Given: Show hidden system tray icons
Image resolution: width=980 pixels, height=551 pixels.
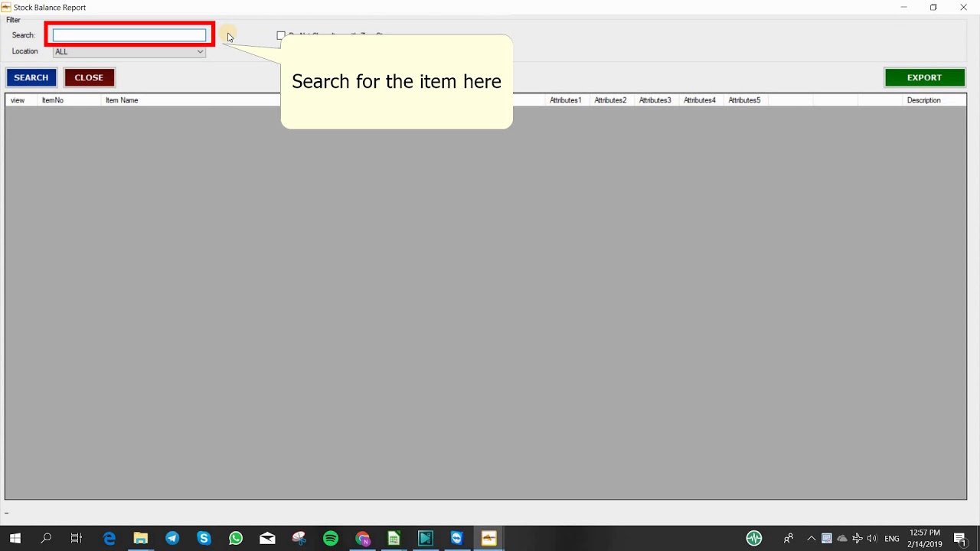Looking at the screenshot, I should 812,539.
